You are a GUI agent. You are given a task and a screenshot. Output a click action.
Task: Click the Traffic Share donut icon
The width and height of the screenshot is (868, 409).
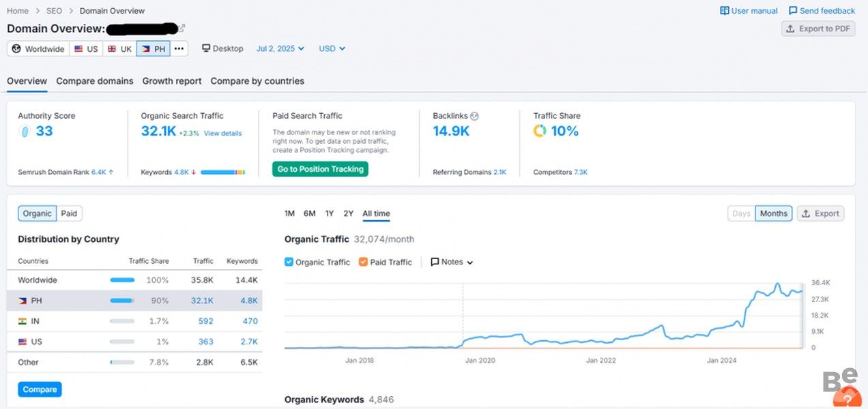click(x=540, y=131)
